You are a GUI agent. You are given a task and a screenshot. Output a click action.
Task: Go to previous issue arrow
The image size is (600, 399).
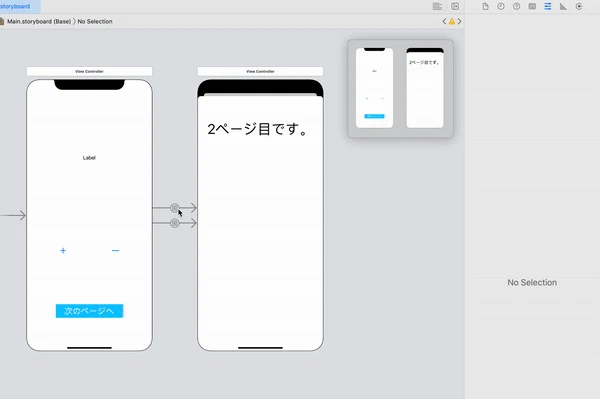[x=444, y=21]
